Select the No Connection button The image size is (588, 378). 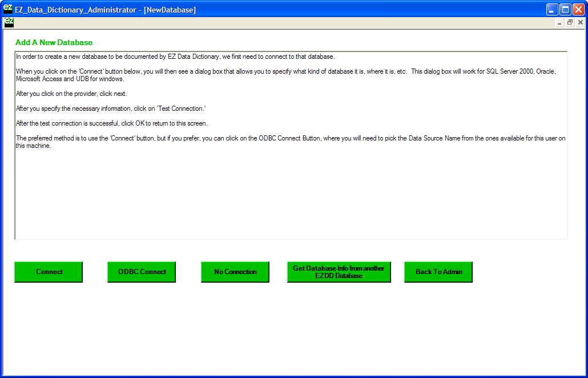click(235, 272)
